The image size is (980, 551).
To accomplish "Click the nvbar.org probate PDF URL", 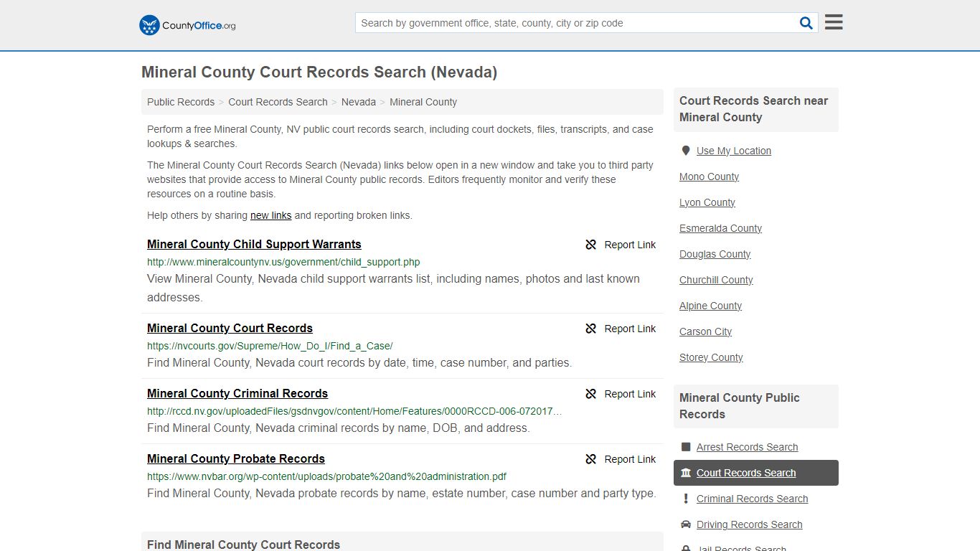I will pos(326,476).
